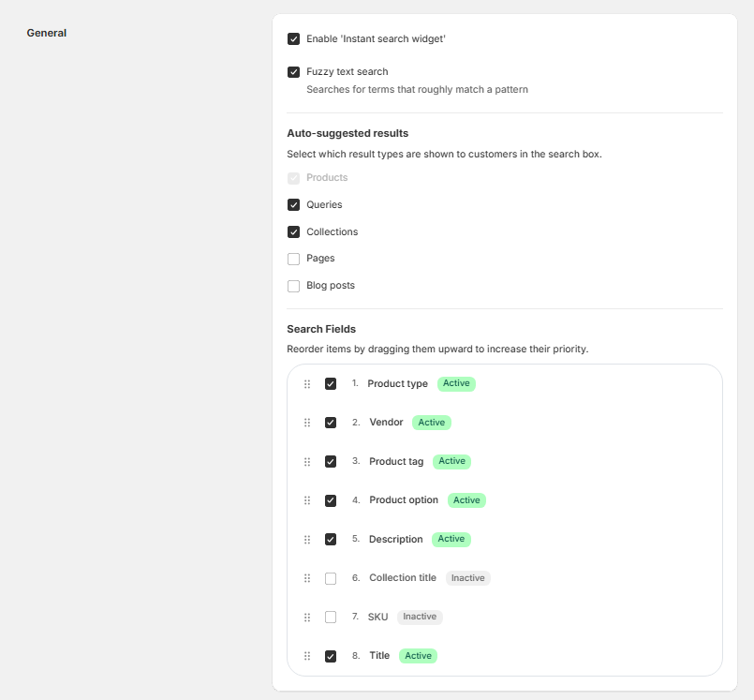Screen dimensions: 754x700
Task: Click drag handle for Collection title
Action: click(x=307, y=578)
